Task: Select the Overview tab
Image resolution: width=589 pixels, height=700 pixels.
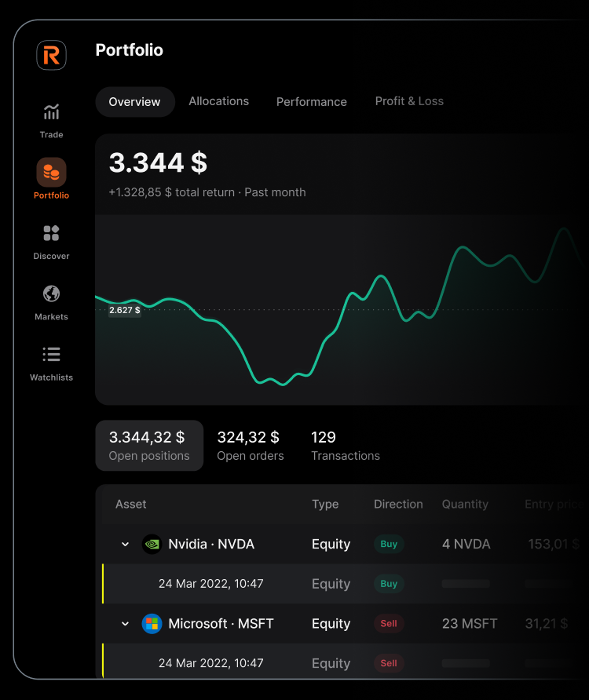Action: (x=134, y=102)
